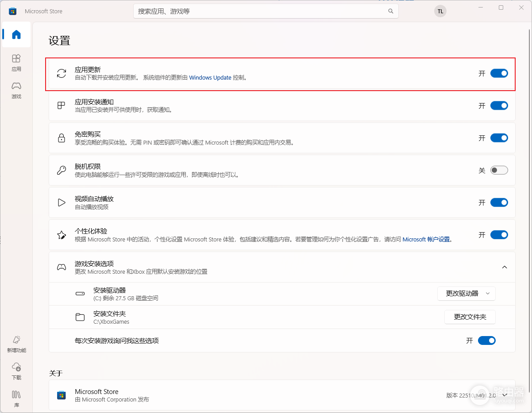532x413 pixels.
Task: Maximize the Microsoft Store window
Action: 501,8
